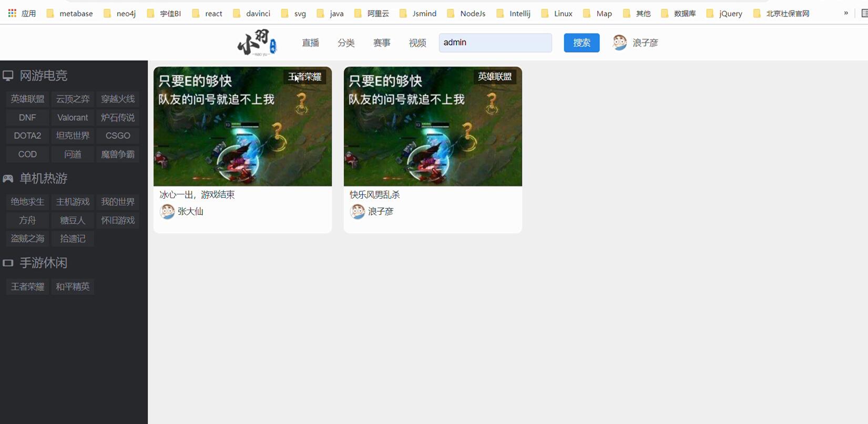Select the 绝地求生 category
868x424 pixels.
pyautogui.click(x=28, y=202)
